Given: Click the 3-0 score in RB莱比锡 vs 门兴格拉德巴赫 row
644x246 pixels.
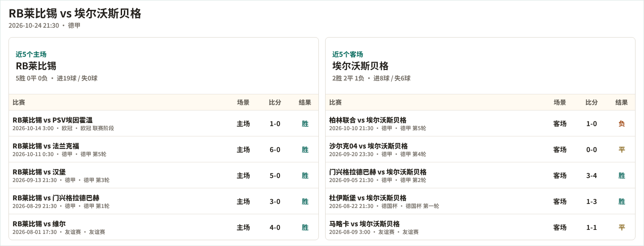Looking at the screenshot, I should coord(275,201).
